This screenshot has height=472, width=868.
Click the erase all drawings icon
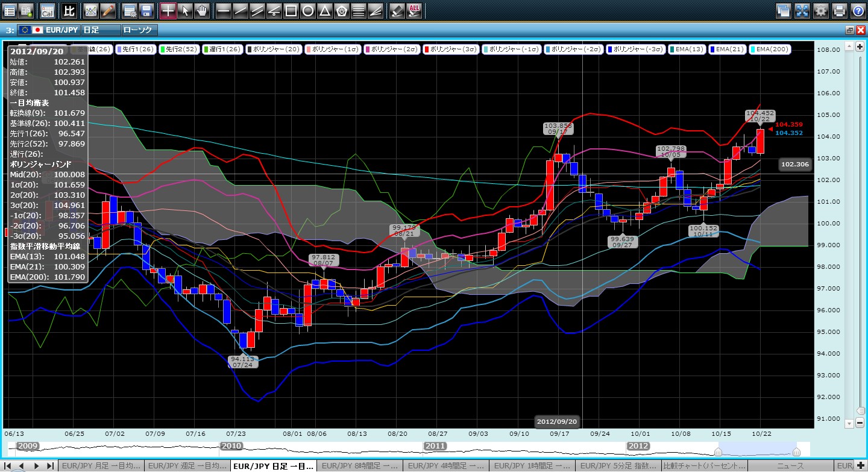414,10
